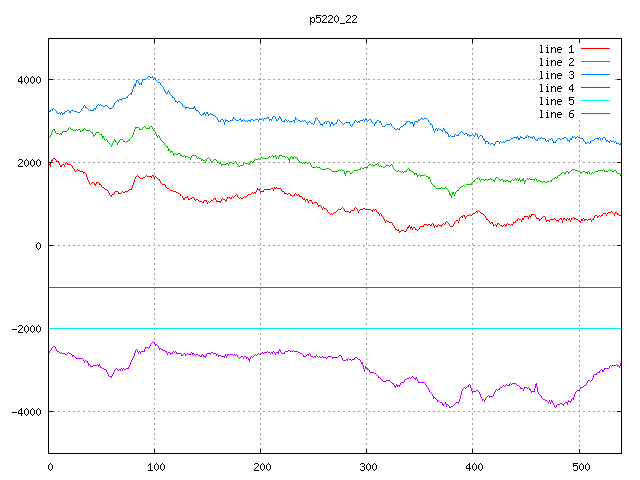640x480 pixels.
Task: Click the cyan line 5 legend sample
Action: tap(595, 101)
